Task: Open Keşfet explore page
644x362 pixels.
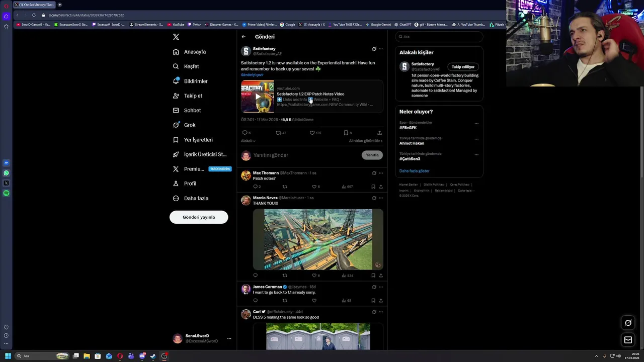Action: [x=186, y=66]
